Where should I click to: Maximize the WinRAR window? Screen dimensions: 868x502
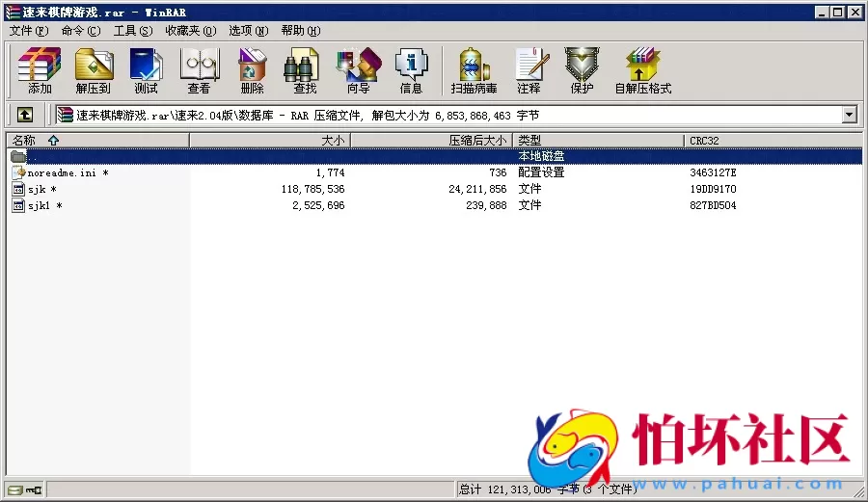[837, 13]
